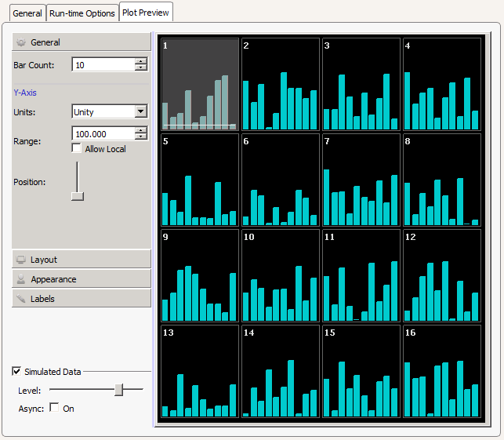The width and height of the screenshot is (504, 440).
Task: Click the Y-Axis section label
Action: [25, 93]
